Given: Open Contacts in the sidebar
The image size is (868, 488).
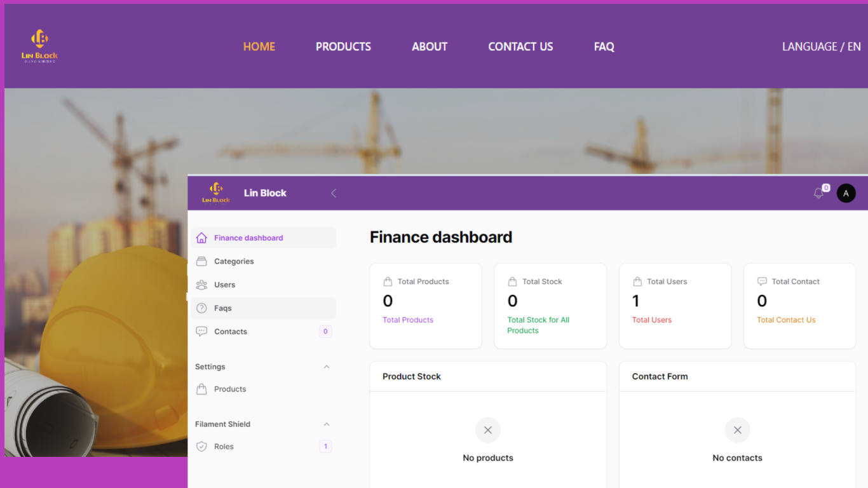Looking at the screenshot, I should [264, 332].
